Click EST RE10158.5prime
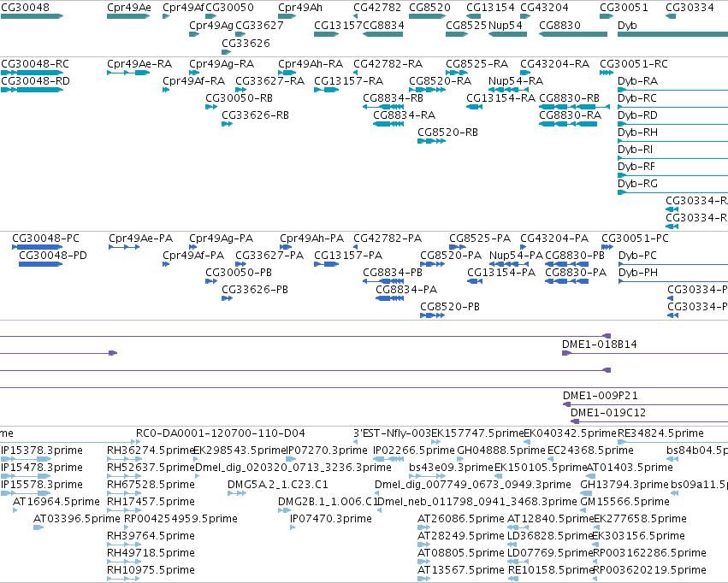Image resolution: width=728 pixels, height=583 pixels. [x=552, y=570]
